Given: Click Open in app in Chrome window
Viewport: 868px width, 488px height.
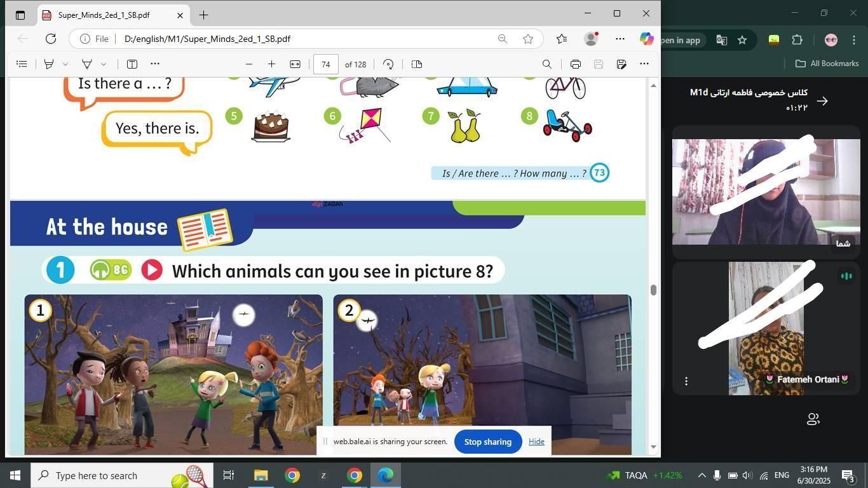Looking at the screenshot, I should pos(681,40).
